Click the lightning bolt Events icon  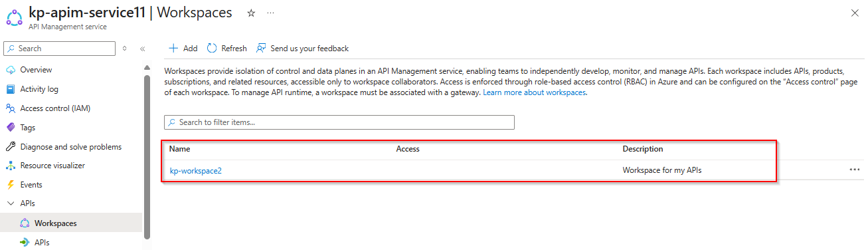tap(11, 185)
